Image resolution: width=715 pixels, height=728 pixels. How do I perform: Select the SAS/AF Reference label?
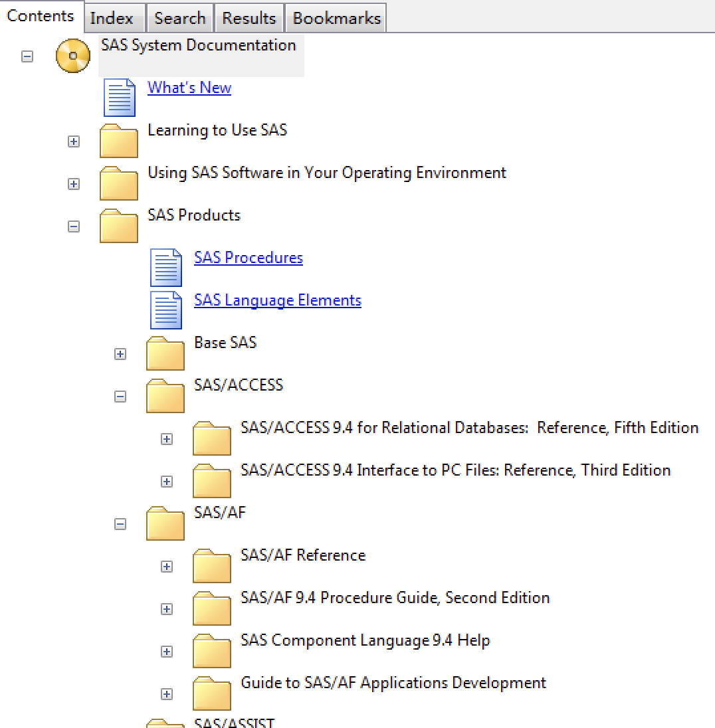coord(303,555)
